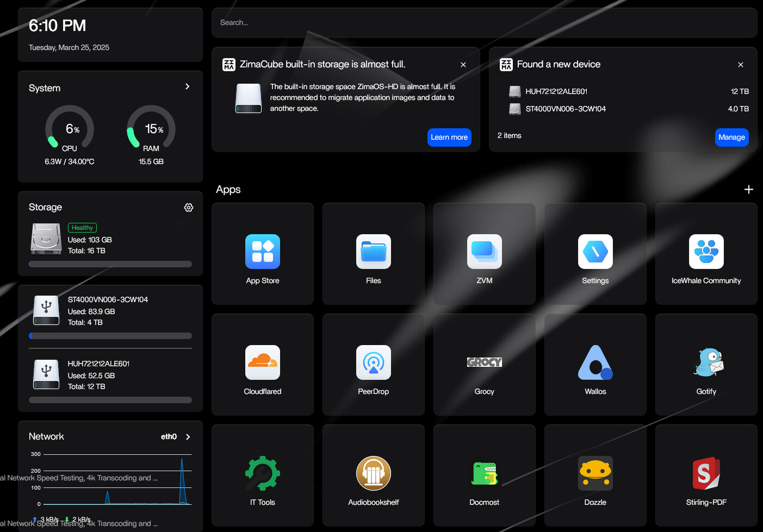Image resolution: width=763 pixels, height=532 pixels.
Task: Add a new app with plus icon
Action: (749, 189)
